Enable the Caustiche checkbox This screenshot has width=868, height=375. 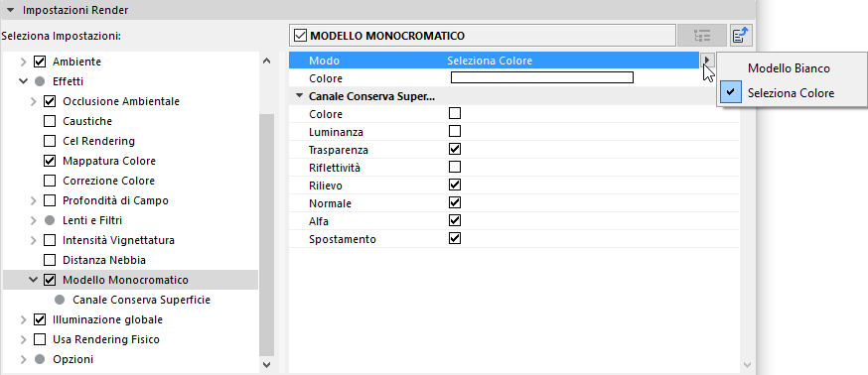point(50,121)
